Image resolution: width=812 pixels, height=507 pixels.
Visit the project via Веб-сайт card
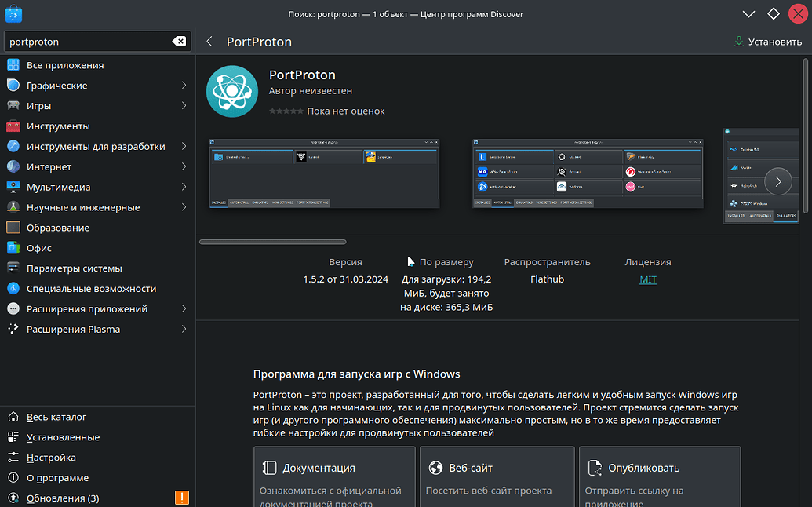pos(497,476)
